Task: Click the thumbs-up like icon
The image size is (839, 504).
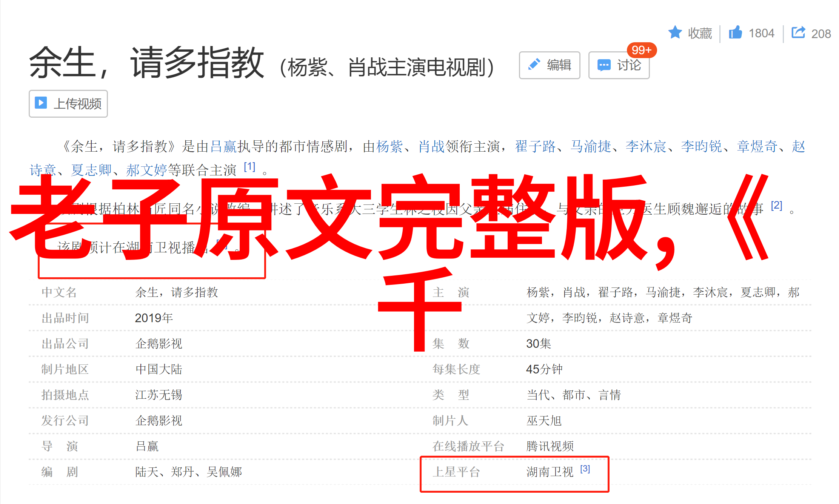Action: pyautogui.click(x=735, y=33)
